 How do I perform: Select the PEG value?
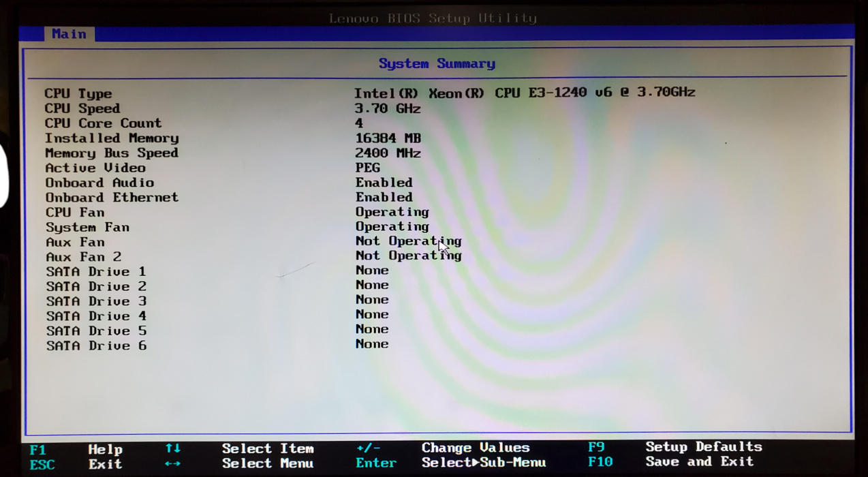368,168
